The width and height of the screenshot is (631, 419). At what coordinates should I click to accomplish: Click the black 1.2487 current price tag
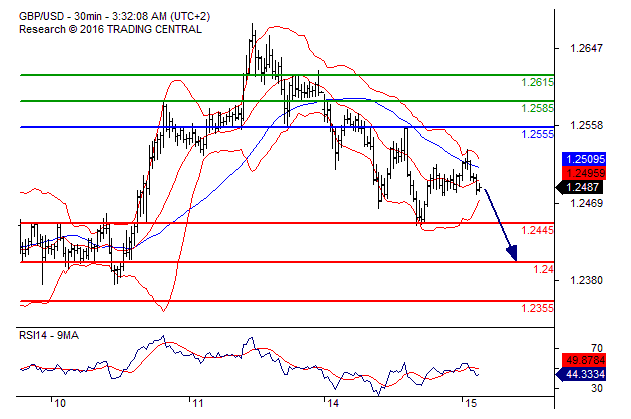[x=579, y=187]
